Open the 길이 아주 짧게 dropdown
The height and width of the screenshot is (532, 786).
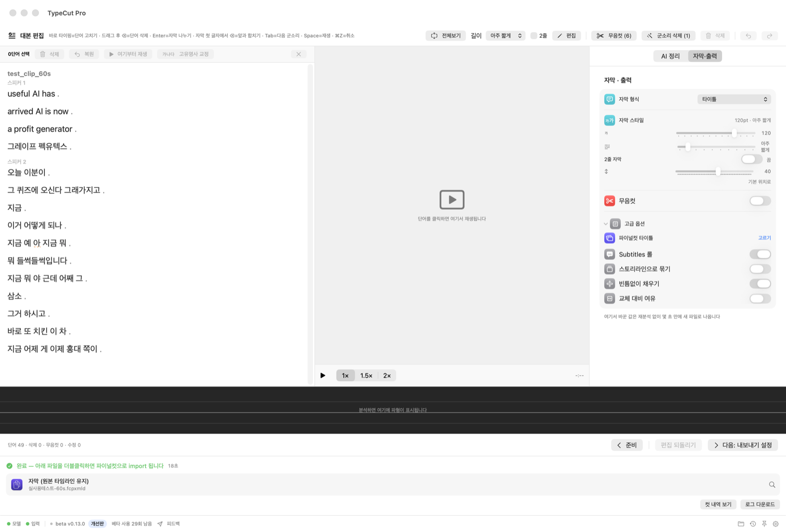pos(505,36)
